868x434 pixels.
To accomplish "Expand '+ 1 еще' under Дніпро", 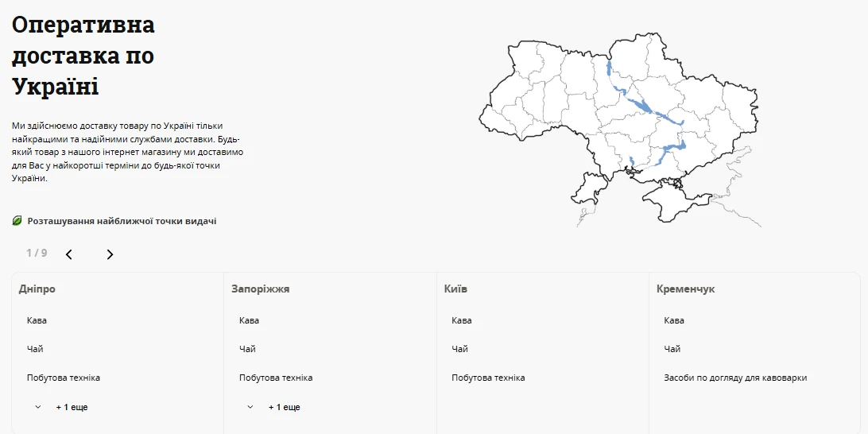I will click(72, 408).
